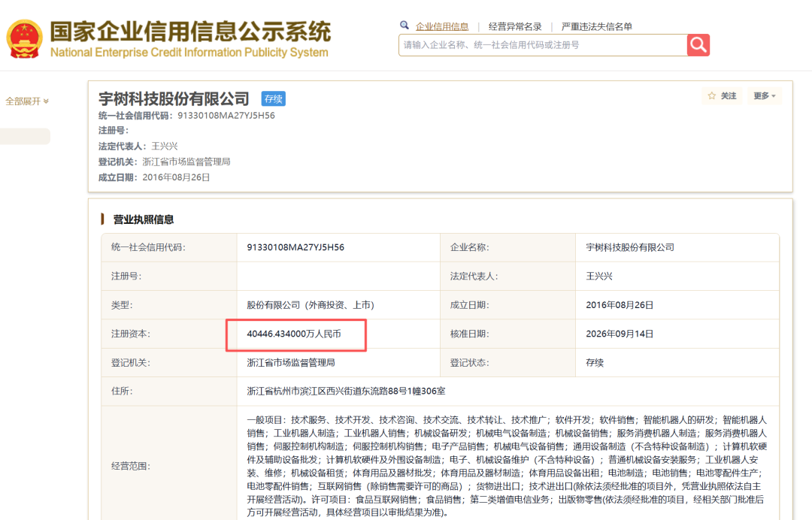The height and width of the screenshot is (520, 812).
Task: Click the star icon beside 关注
Action: 711,95
